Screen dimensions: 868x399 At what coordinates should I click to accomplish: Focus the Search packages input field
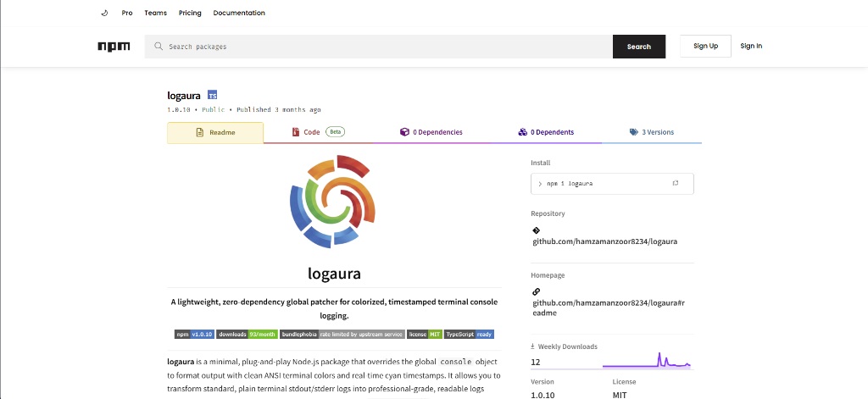pos(379,47)
